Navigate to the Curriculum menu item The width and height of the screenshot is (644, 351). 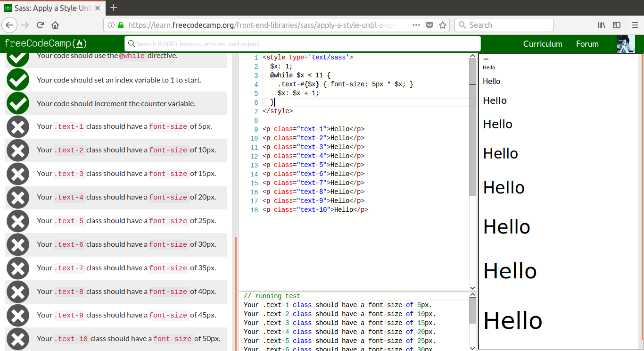(x=543, y=43)
